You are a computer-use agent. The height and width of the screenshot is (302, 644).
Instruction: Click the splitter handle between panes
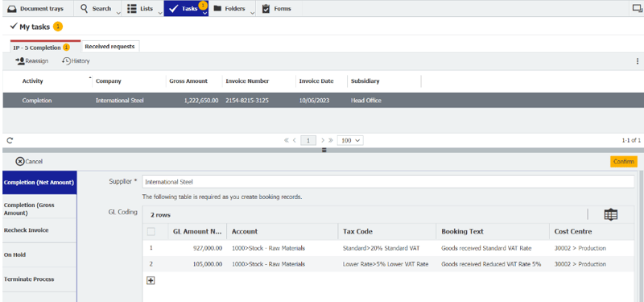coord(324,150)
